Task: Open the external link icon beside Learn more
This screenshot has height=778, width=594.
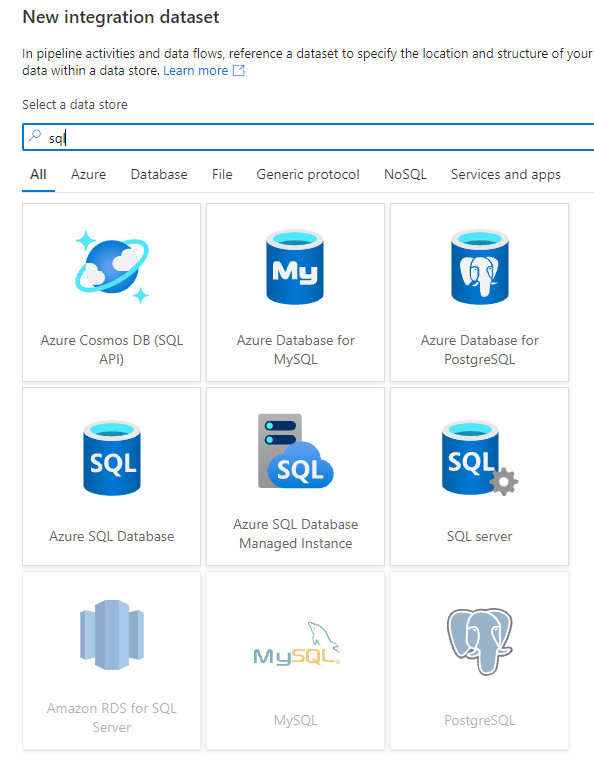Action: click(239, 70)
